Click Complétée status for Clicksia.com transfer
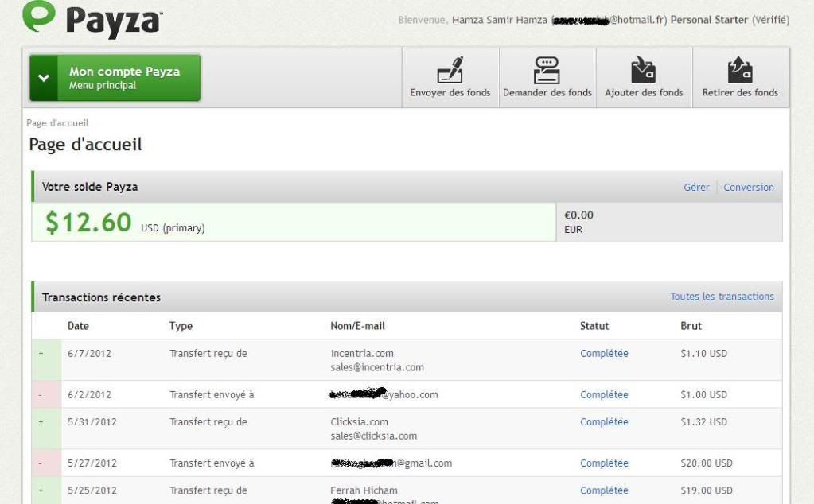The image size is (814, 504). coord(604,422)
